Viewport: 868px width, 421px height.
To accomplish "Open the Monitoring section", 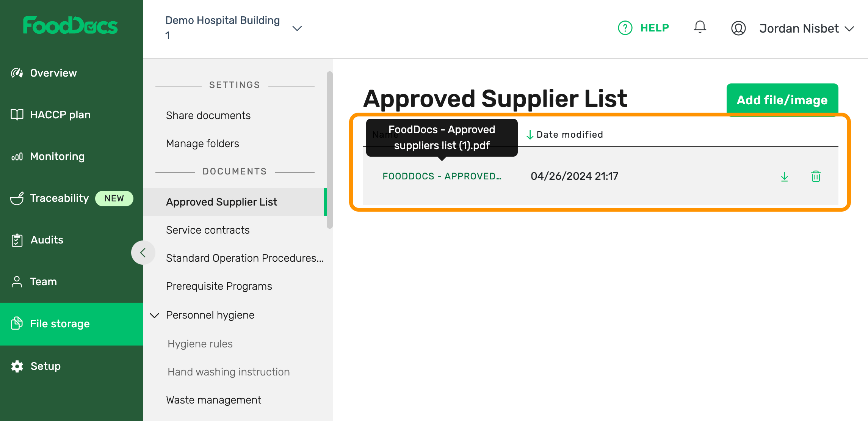I will click(x=57, y=156).
